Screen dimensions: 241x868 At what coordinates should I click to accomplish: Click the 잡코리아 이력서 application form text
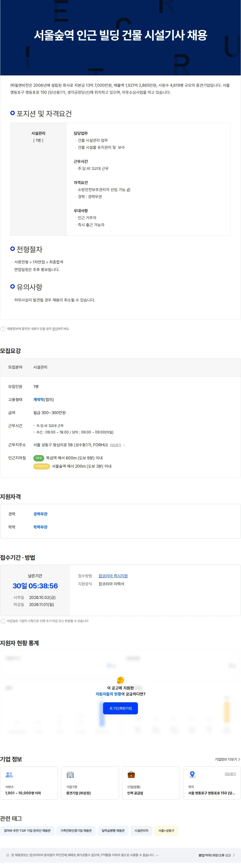(x=111, y=584)
